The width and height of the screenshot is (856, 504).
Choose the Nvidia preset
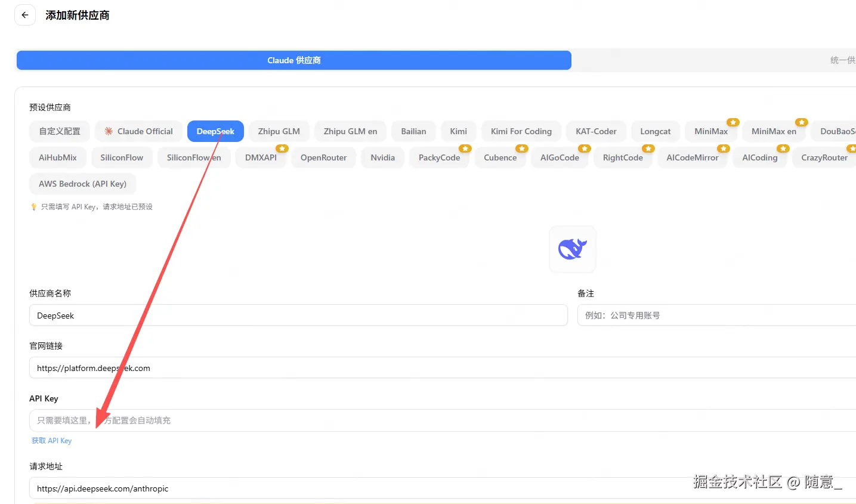(x=383, y=157)
